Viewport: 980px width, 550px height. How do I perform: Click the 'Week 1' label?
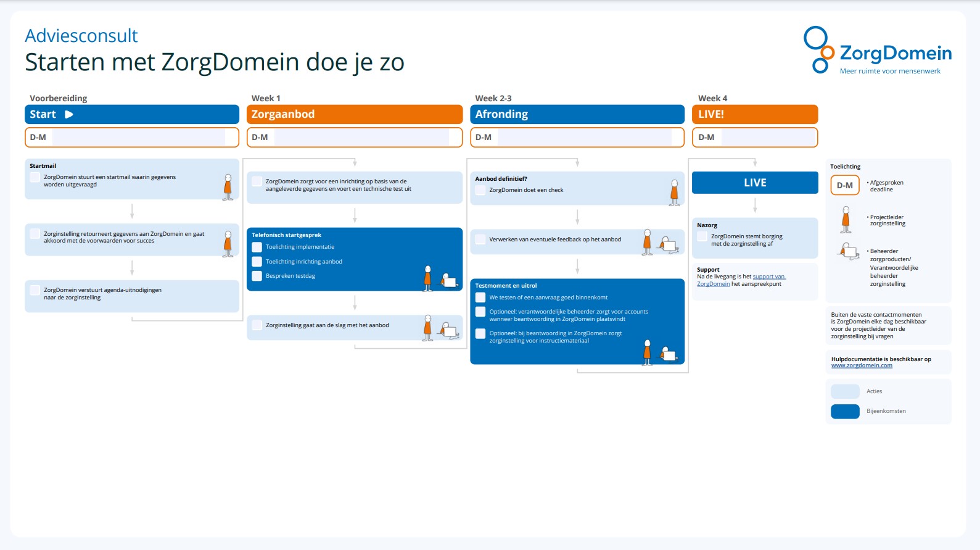pyautogui.click(x=266, y=98)
